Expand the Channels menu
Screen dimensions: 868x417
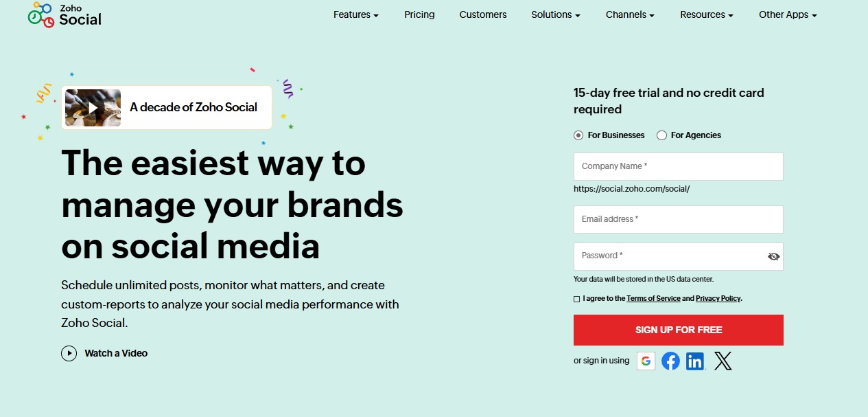(x=629, y=14)
